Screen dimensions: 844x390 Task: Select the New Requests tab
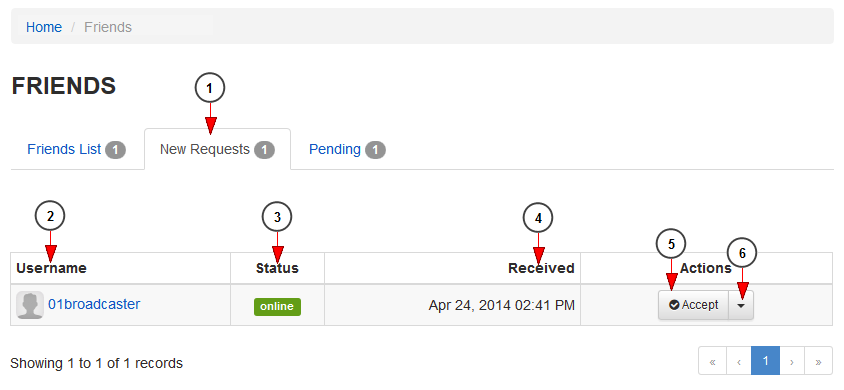tap(217, 149)
